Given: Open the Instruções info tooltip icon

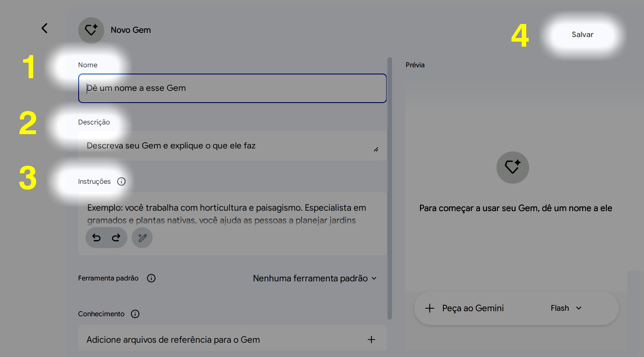Looking at the screenshot, I should (122, 182).
